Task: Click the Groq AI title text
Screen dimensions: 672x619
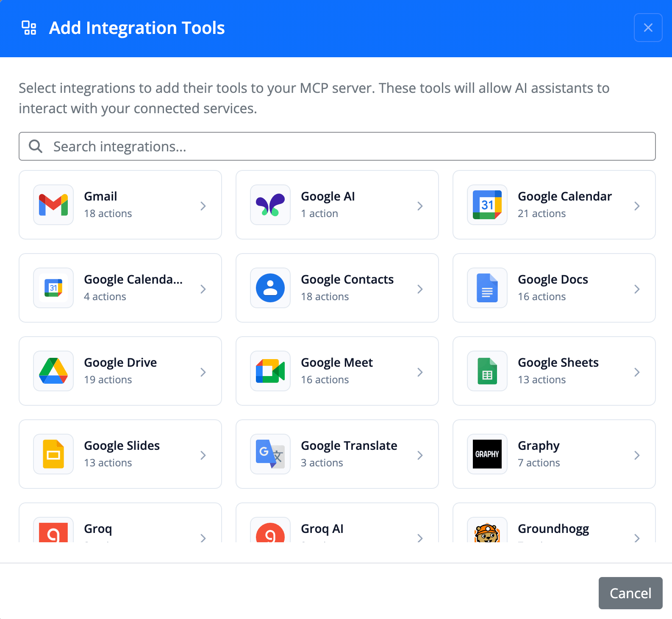Action: [322, 529]
